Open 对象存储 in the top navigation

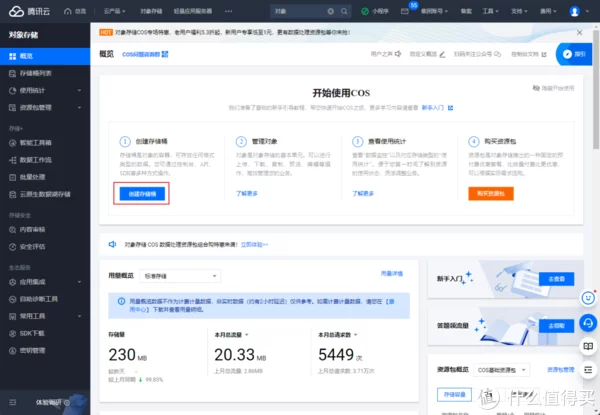(151, 11)
